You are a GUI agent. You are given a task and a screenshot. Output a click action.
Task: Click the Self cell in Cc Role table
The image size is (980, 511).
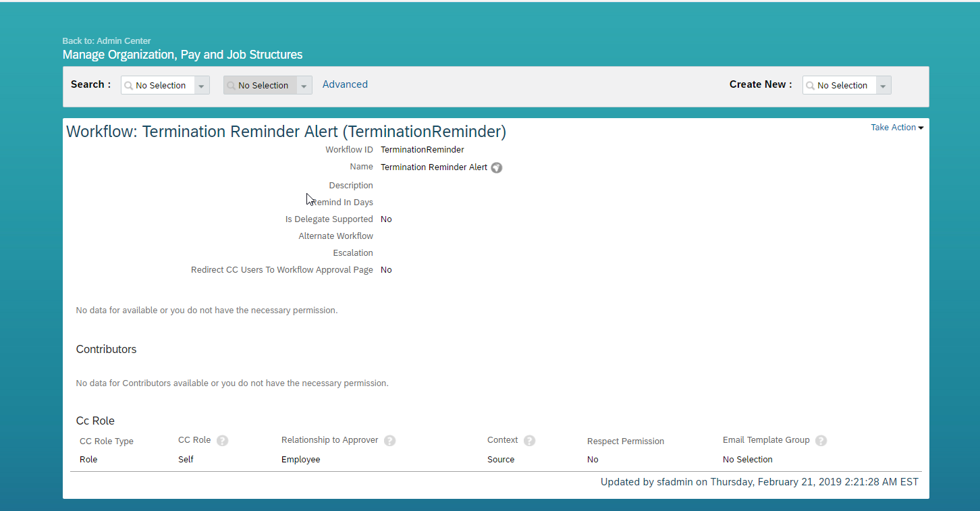[186, 460]
